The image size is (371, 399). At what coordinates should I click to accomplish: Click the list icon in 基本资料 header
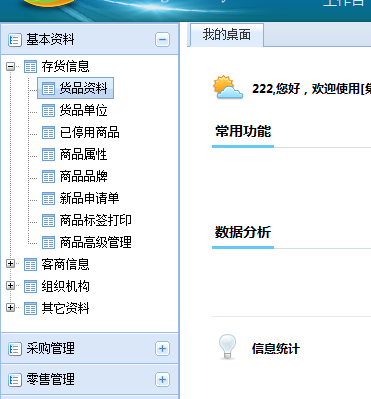click(15, 40)
